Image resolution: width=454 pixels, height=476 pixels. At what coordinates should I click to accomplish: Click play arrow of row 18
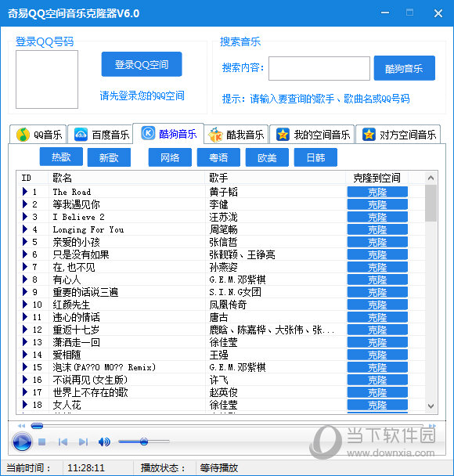point(25,404)
